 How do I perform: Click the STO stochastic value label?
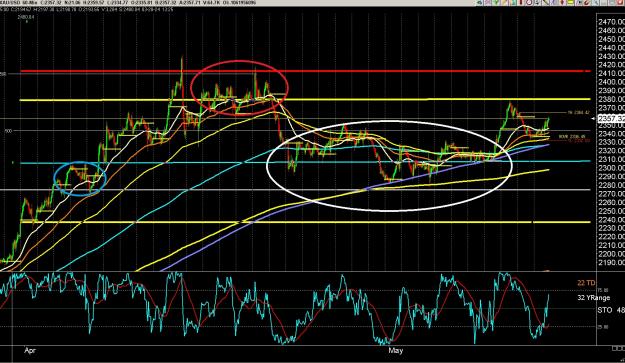coord(611,310)
